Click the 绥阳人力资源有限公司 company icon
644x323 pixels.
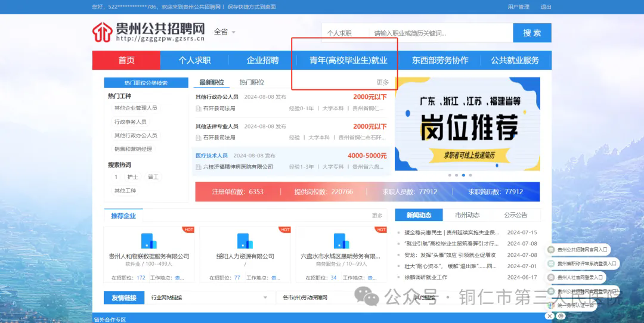pyautogui.click(x=244, y=241)
